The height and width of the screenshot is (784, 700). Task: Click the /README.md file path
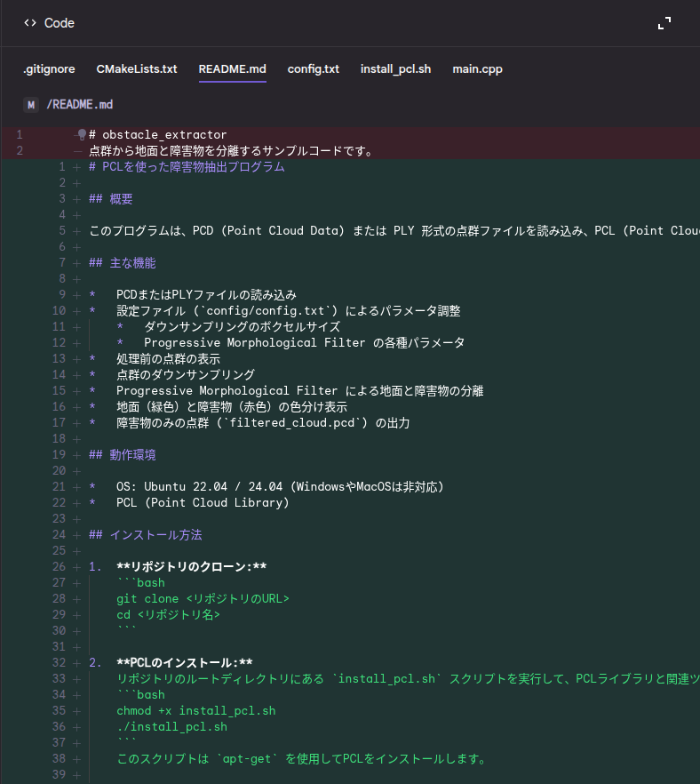coord(79,105)
